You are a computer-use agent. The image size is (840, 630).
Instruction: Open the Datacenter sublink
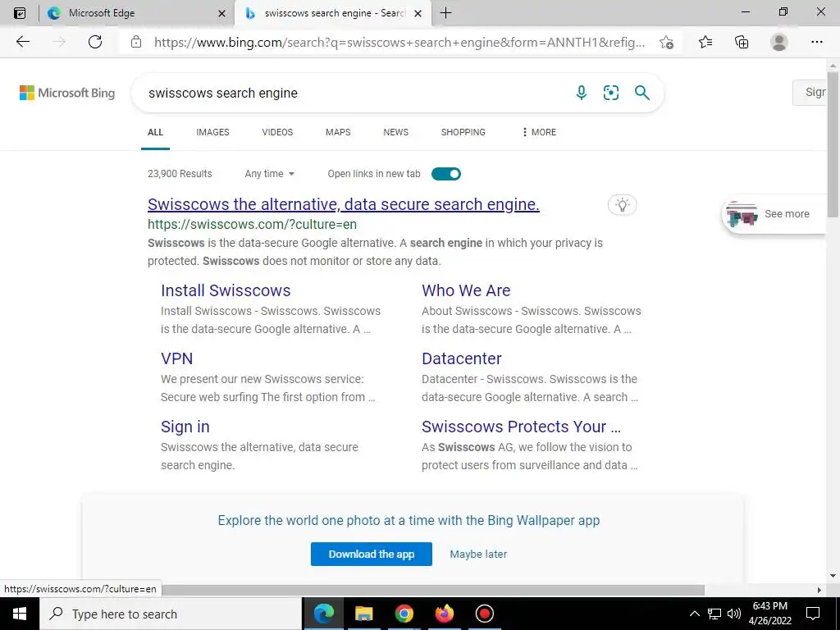click(461, 358)
